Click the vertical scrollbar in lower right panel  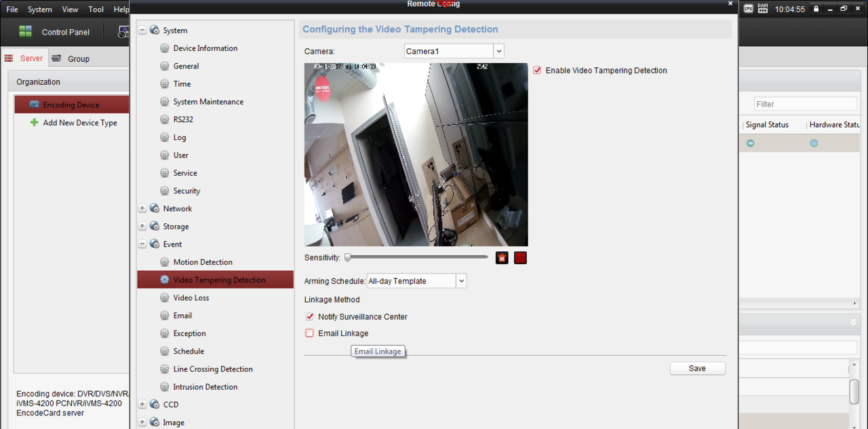[854, 392]
